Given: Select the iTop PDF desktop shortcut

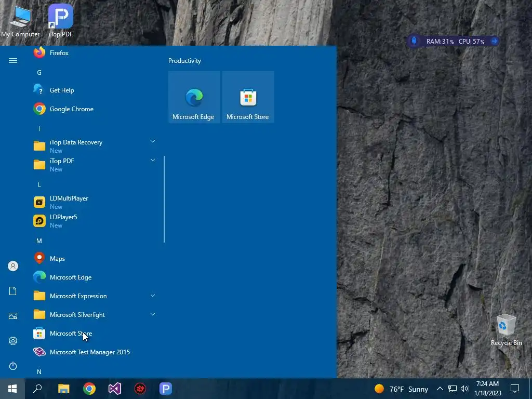Looking at the screenshot, I should (61, 21).
